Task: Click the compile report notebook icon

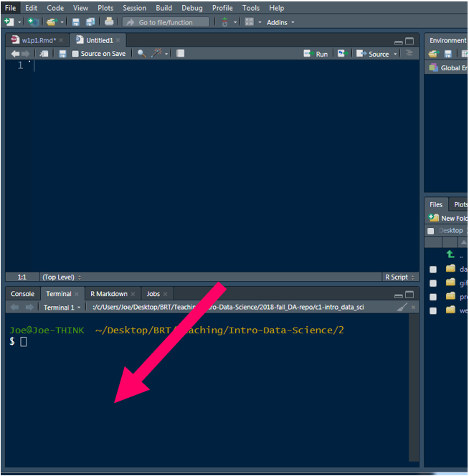Action: pyautogui.click(x=181, y=54)
